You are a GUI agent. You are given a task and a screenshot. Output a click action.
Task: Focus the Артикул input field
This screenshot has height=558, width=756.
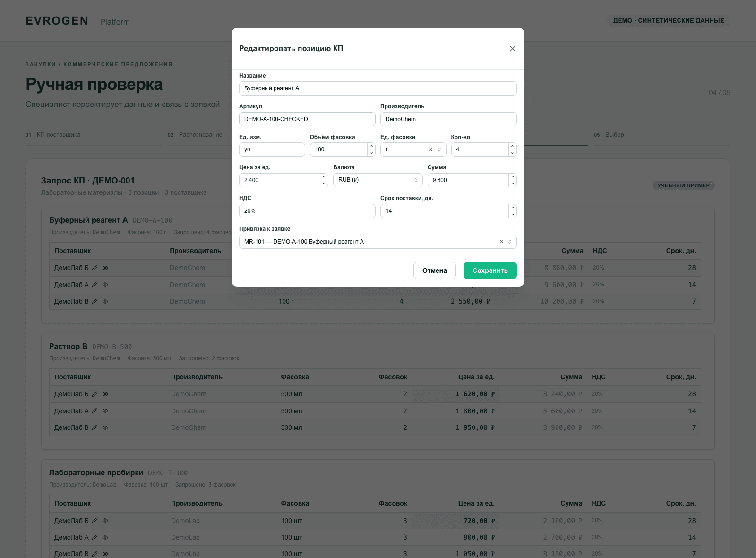click(307, 119)
